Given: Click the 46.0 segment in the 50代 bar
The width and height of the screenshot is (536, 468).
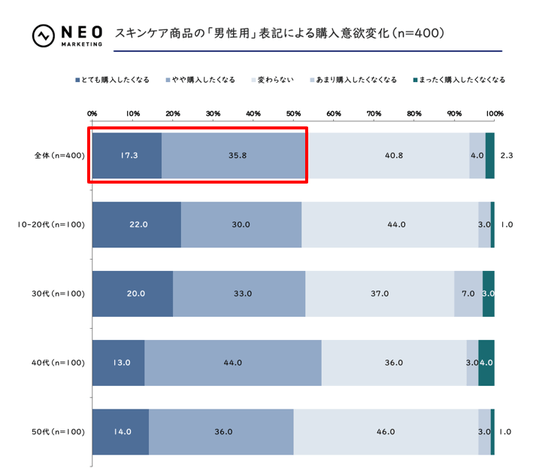Looking at the screenshot, I should coord(386,432).
